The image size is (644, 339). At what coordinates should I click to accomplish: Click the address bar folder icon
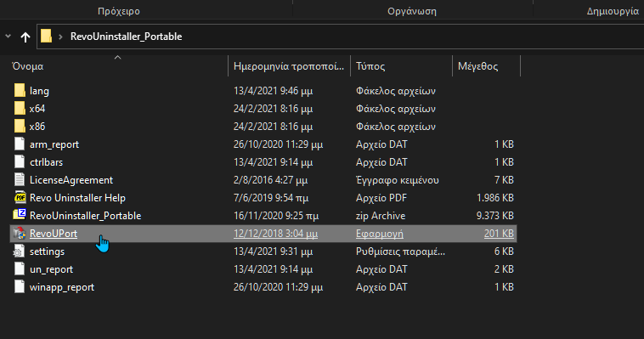(x=46, y=37)
